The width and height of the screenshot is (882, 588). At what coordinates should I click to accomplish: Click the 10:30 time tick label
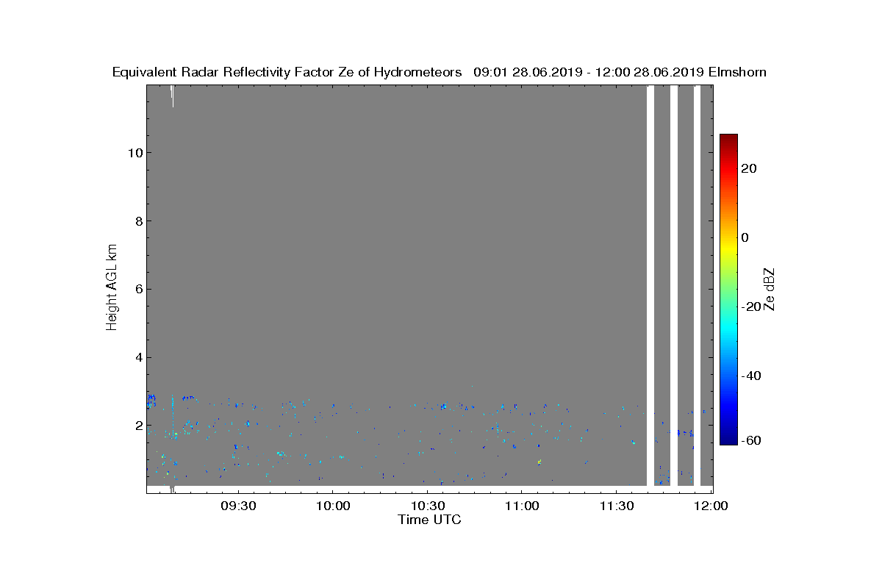tap(427, 506)
